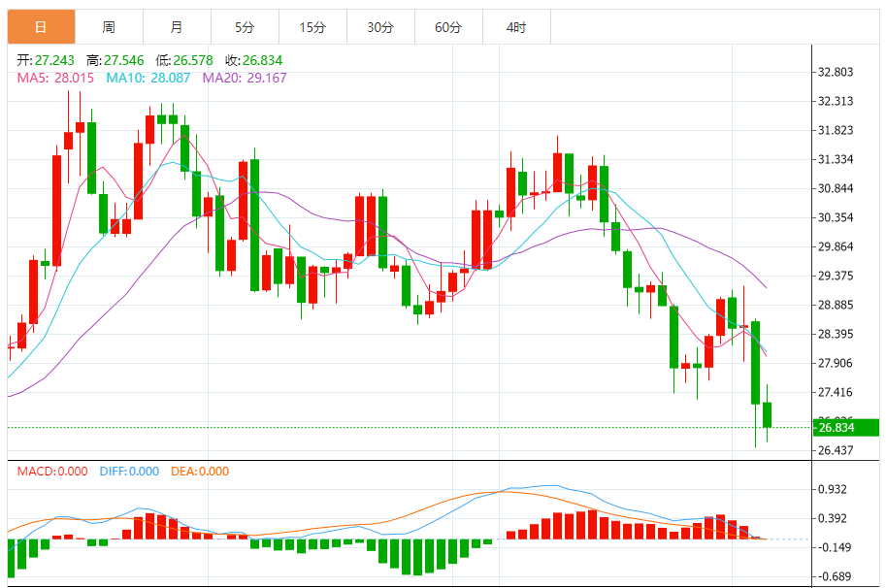This screenshot has height=588, width=886.
Task: Click the 0.932 MACD axis label
Action: [x=833, y=489]
